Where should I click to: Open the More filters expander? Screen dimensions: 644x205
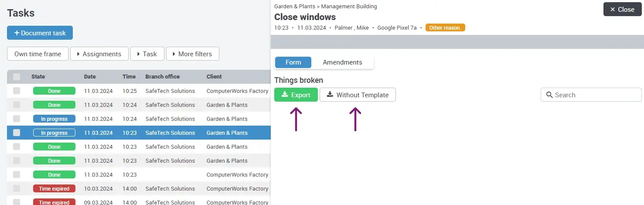click(x=192, y=54)
